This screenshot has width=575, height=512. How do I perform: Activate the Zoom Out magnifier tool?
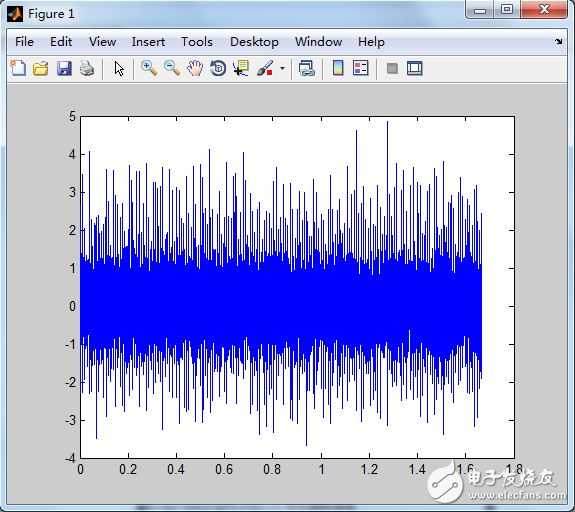coord(172,69)
